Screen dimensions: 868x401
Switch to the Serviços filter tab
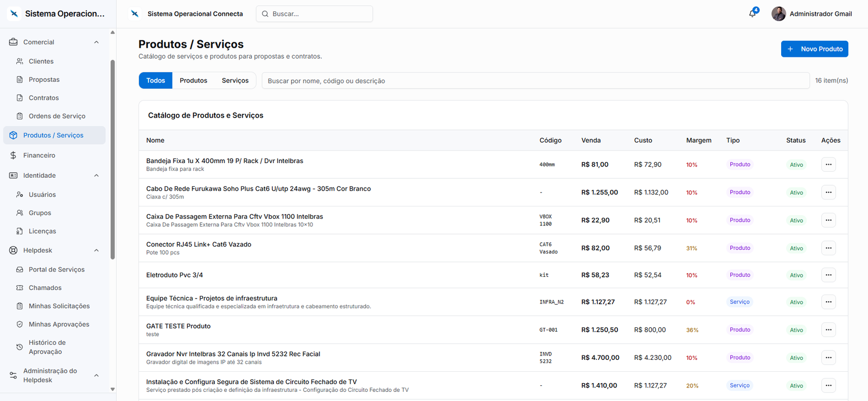point(235,80)
